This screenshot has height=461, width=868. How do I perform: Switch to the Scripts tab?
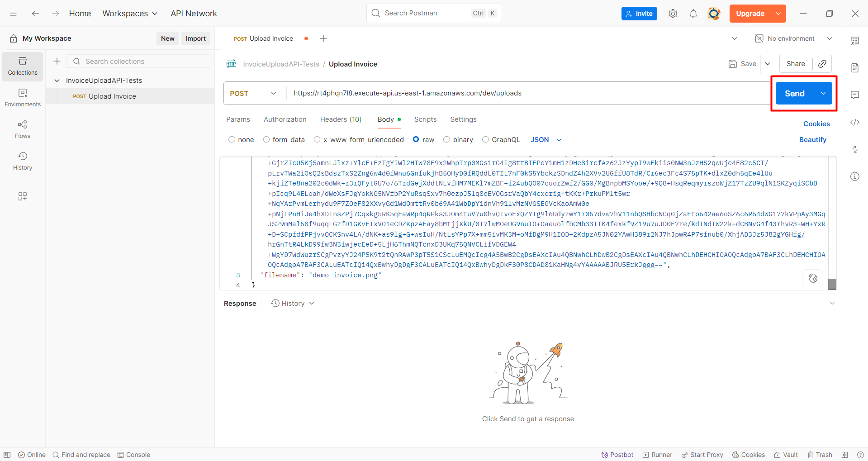[x=425, y=119]
